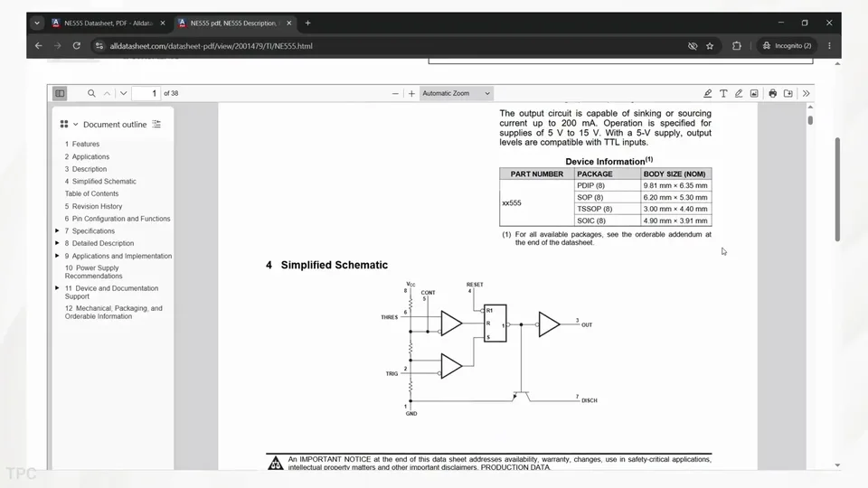Open 5 Revision History outline entry
This screenshot has width=868, height=488.
(93, 206)
